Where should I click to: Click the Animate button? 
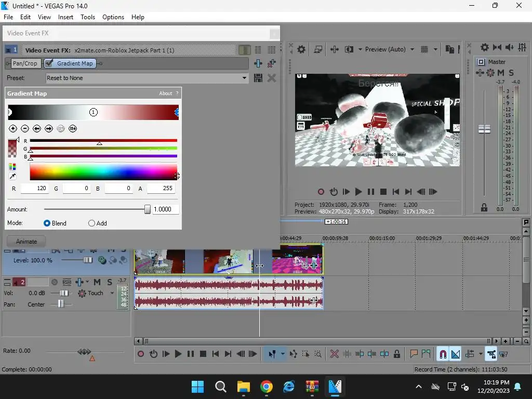[26, 242]
